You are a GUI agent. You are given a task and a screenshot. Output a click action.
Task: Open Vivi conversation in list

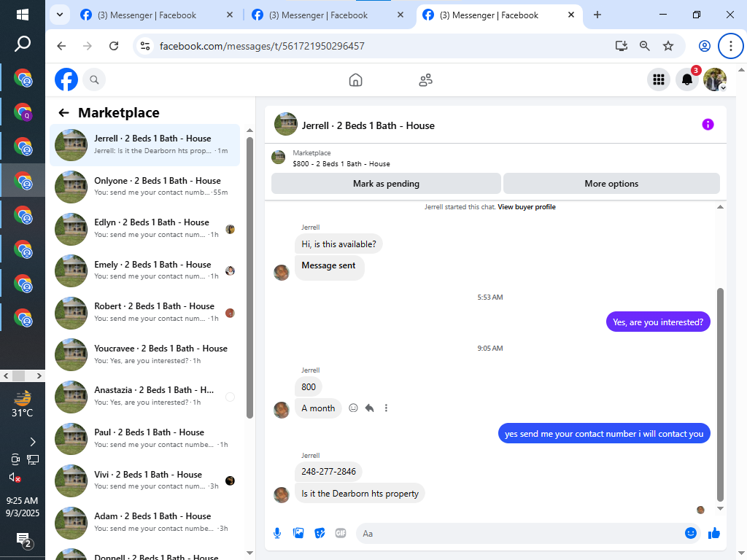click(145, 480)
